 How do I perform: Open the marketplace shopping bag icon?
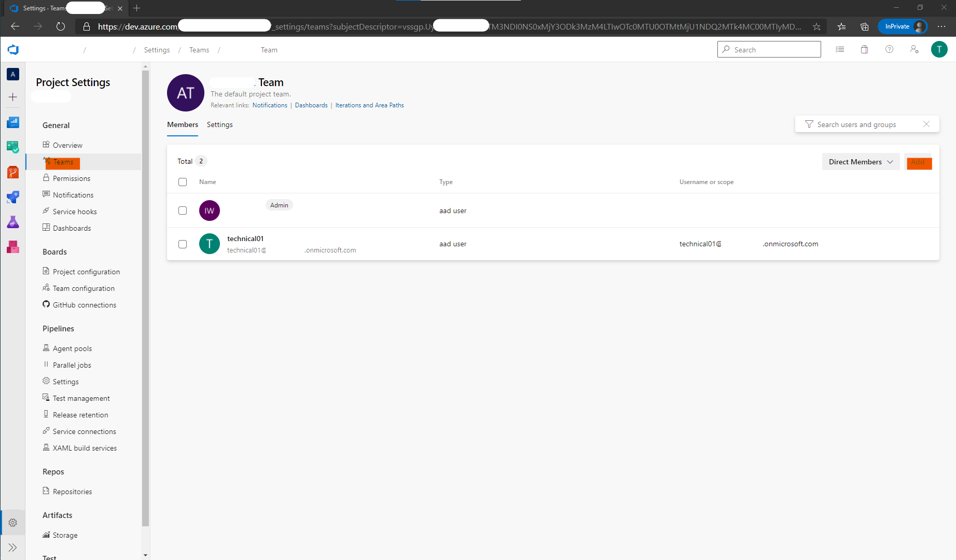[x=864, y=50]
